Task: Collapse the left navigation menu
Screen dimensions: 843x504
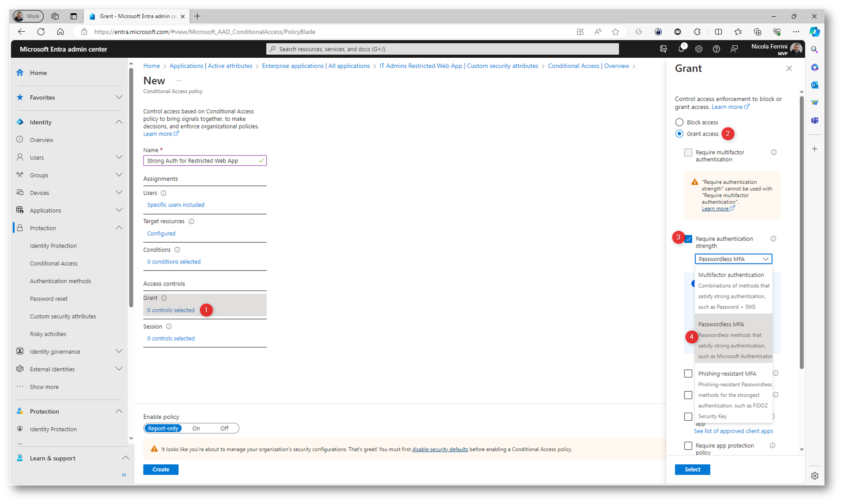Action: click(x=124, y=475)
